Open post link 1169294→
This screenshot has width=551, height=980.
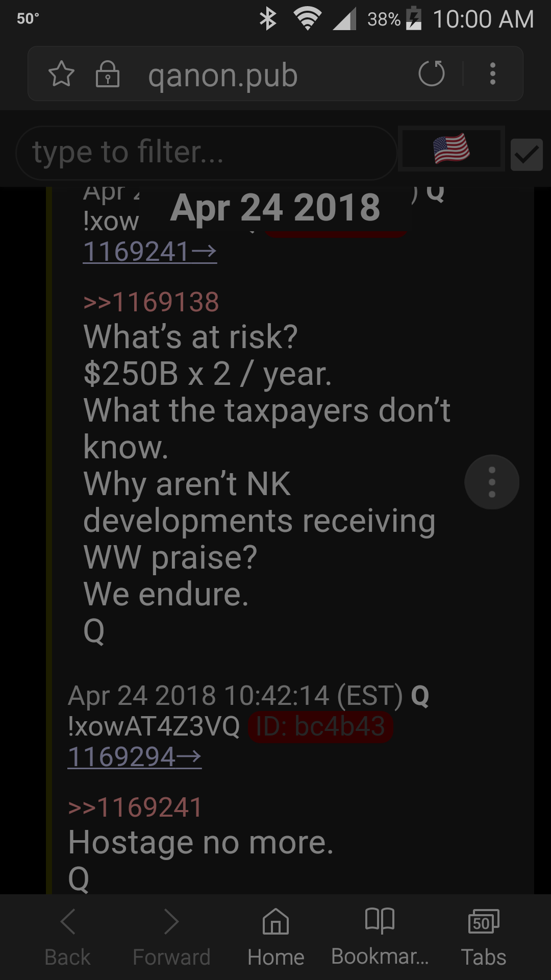[135, 756]
